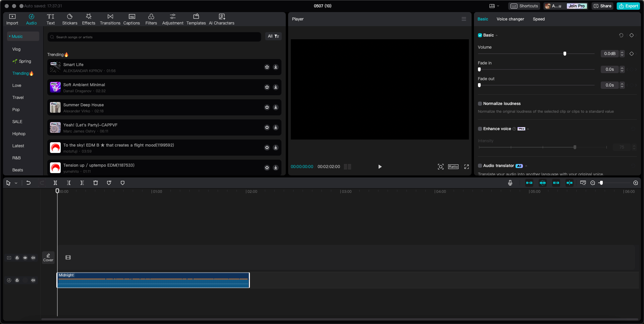Open the voiceover recording microphone tool
644x324 pixels.
(x=510, y=183)
